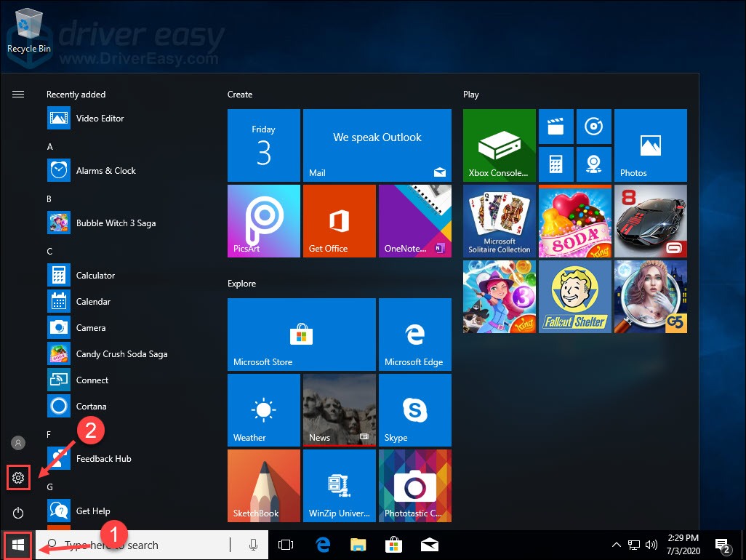Click the letter F group header
Viewport: 746px width, 560px height.
click(x=49, y=434)
